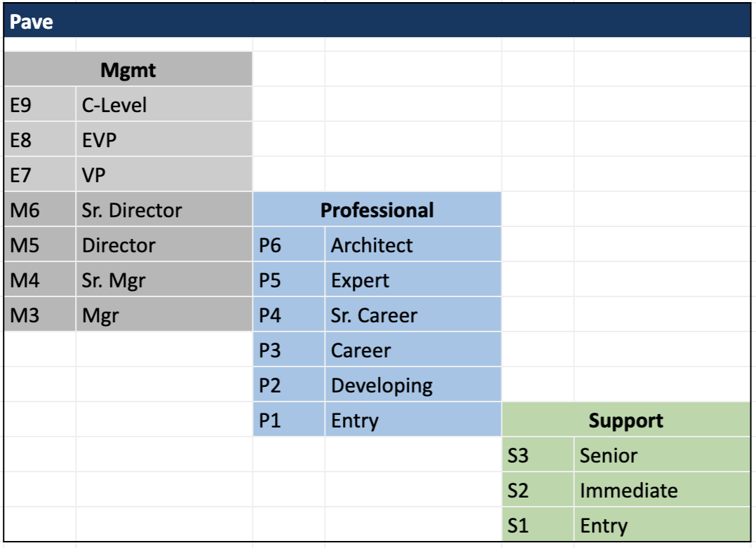Click the S1 Entry label cell
Screen dimensions: 756x548
[x=663, y=524]
